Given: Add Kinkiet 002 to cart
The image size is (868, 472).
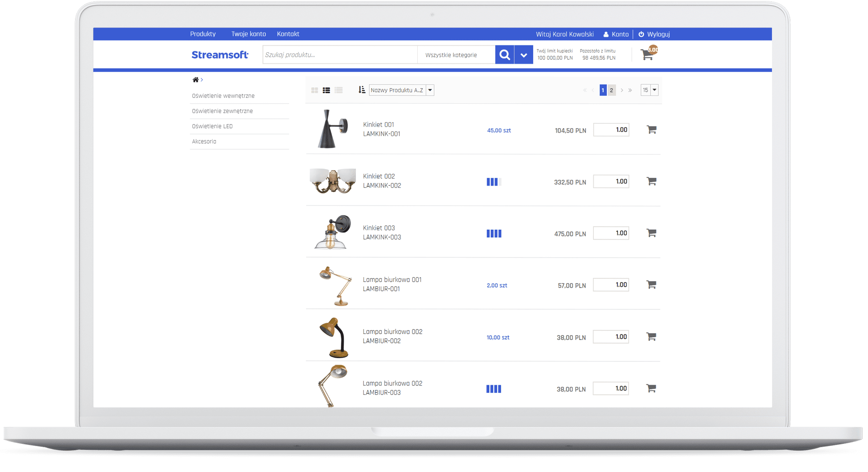Looking at the screenshot, I should [x=651, y=181].
